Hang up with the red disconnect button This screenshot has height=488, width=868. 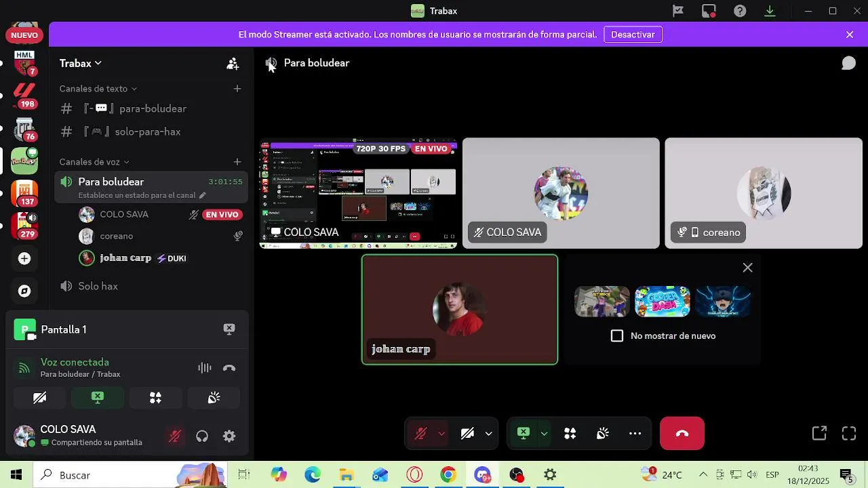(682, 434)
